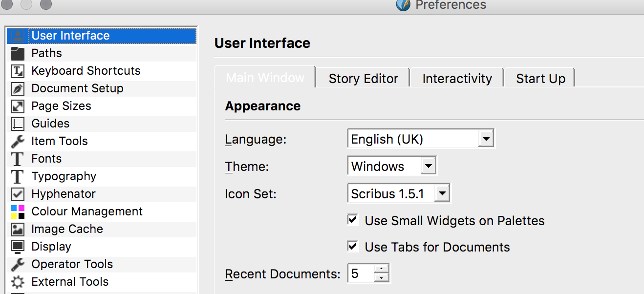Expand the Theme dropdown
Screen dimensions: 644x294
(x=428, y=167)
